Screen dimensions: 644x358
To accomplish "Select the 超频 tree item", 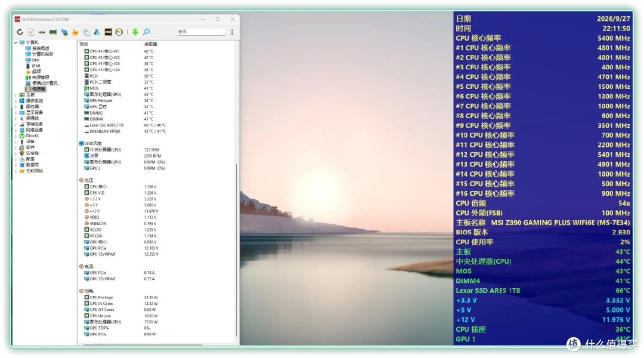I will pyautogui.click(x=36, y=72).
